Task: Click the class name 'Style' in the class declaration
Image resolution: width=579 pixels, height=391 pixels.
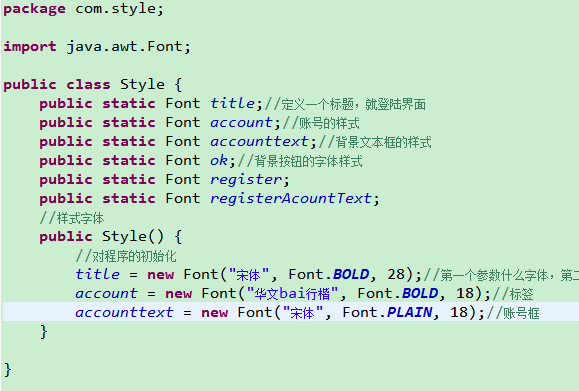Action: (x=142, y=85)
